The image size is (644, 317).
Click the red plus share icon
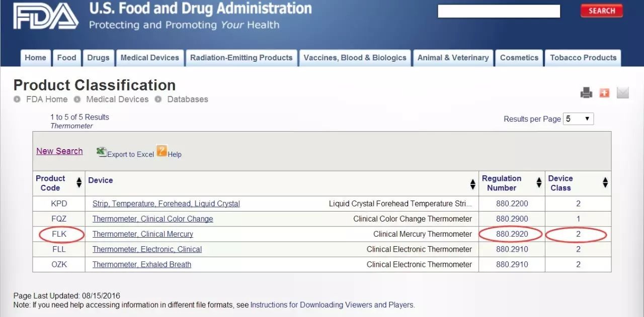pos(604,93)
